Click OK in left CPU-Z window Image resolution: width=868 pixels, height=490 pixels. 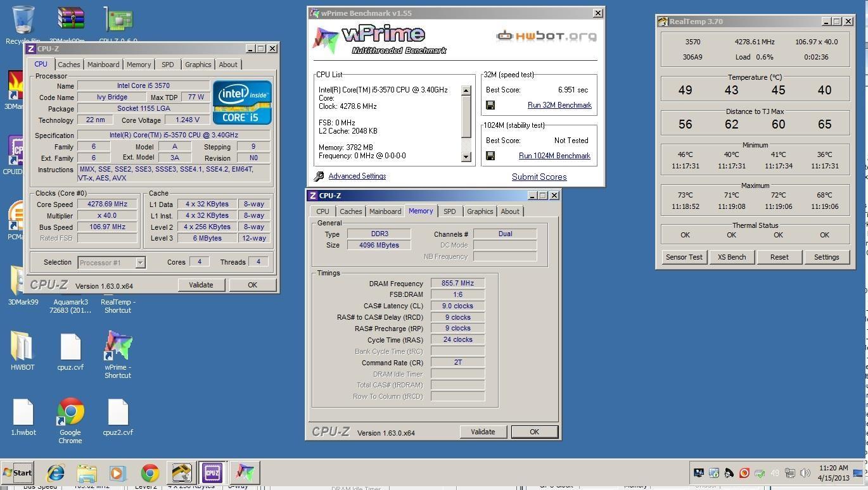pyautogui.click(x=252, y=285)
